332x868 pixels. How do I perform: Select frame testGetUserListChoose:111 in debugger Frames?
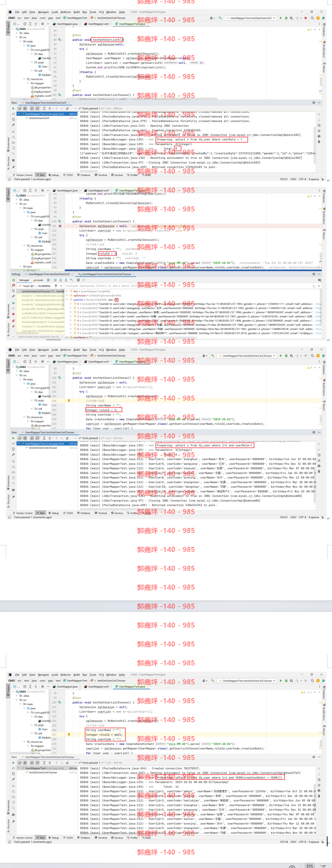[x=41, y=291]
